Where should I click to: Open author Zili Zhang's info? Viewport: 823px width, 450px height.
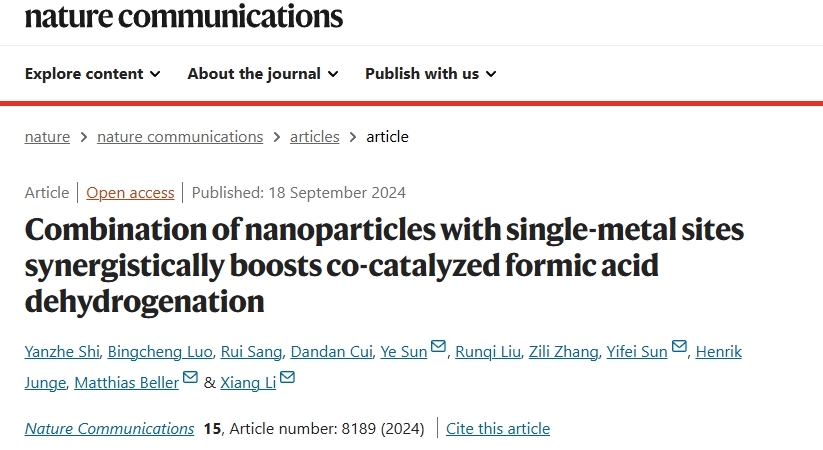pyautogui.click(x=563, y=351)
